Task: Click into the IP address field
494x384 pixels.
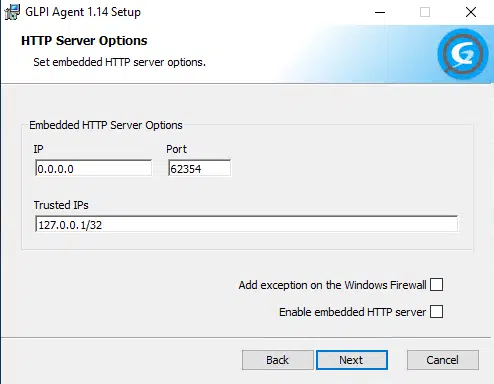Action: pyautogui.click(x=93, y=168)
